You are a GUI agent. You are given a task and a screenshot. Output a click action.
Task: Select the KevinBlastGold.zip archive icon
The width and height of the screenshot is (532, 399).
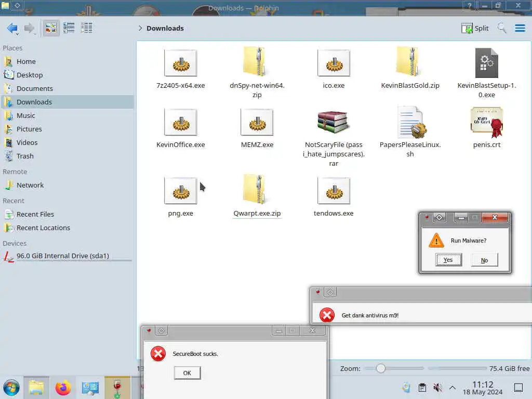(x=410, y=61)
